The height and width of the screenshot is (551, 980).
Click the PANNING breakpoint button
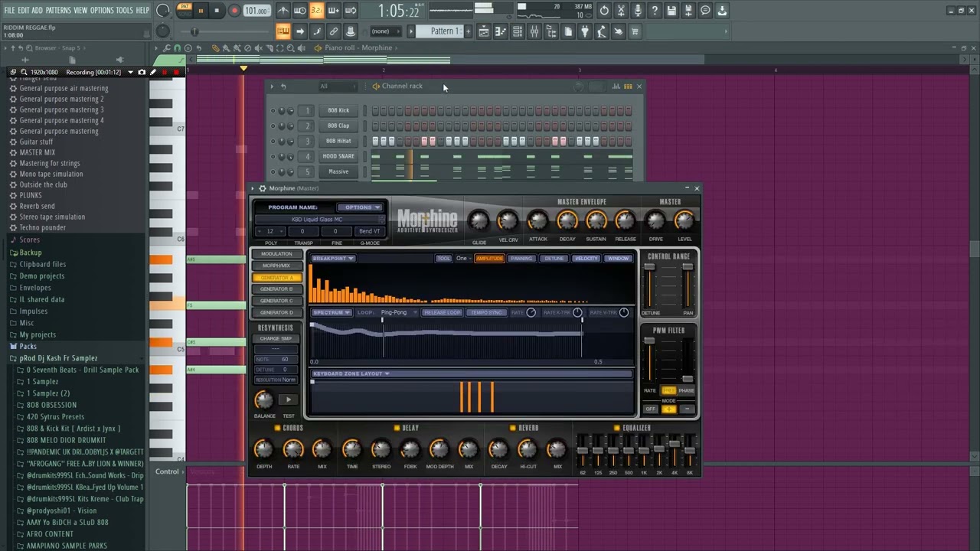click(521, 259)
